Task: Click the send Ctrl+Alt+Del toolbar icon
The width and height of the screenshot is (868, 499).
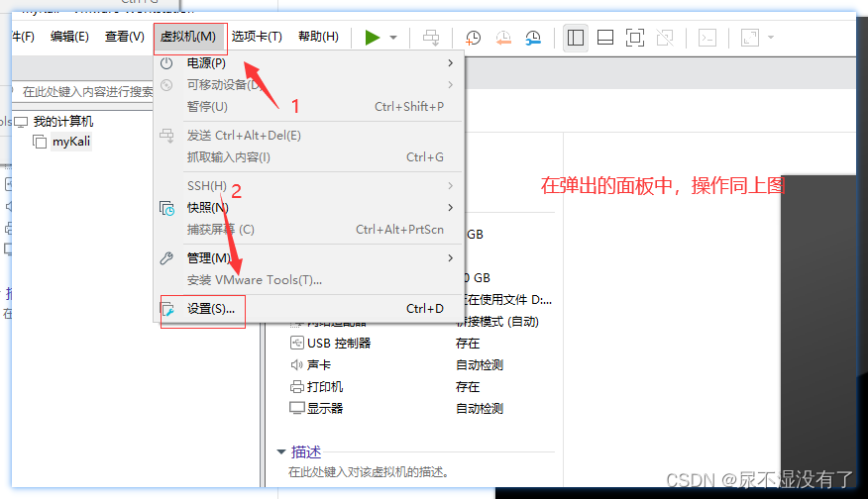Action: pyautogui.click(x=431, y=38)
